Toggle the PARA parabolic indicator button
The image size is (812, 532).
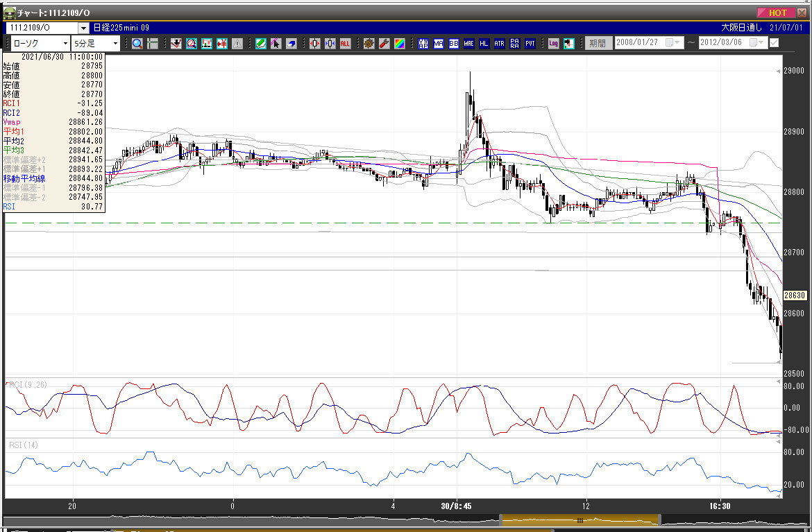pyautogui.click(x=514, y=44)
